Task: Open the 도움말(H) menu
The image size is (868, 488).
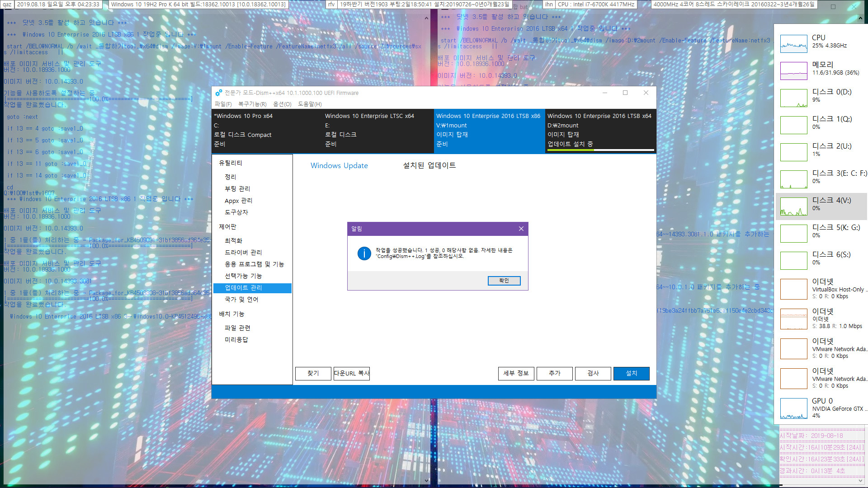Action: (310, 104)
